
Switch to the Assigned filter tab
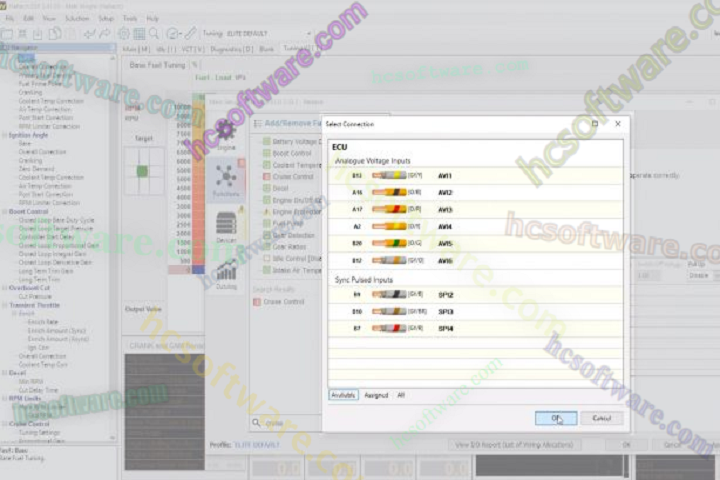coord(376,395)
